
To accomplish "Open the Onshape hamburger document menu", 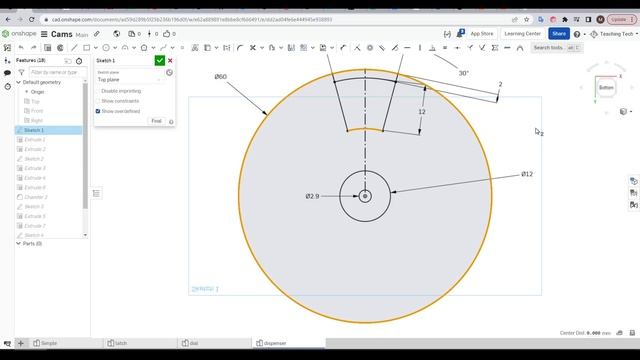I will pyautogui.click(x=44, y=34).
